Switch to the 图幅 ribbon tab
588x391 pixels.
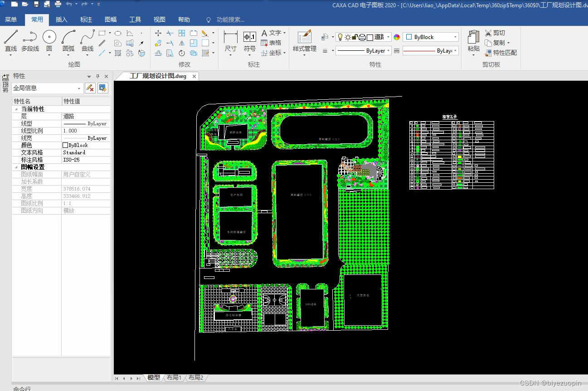tap(111, 20)
